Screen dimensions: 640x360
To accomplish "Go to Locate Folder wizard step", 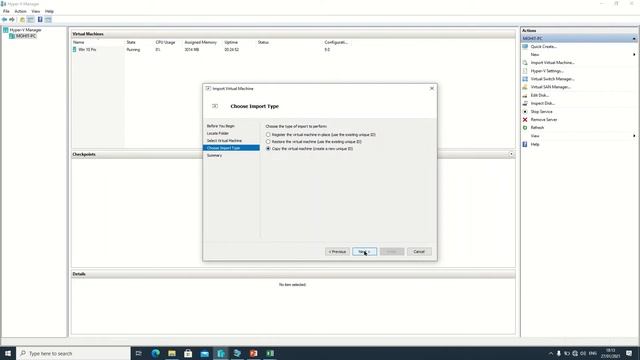I will 218,133.
